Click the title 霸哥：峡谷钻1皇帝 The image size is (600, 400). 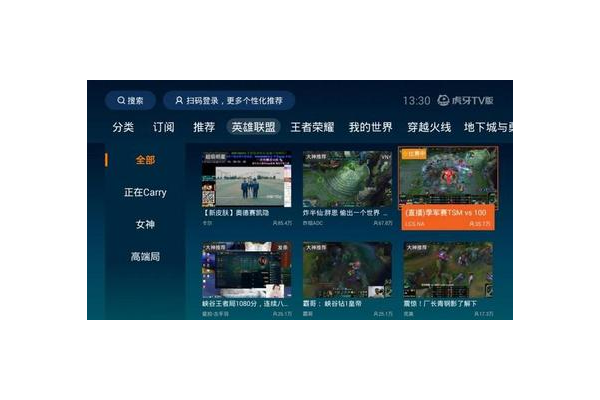(332, 304)
